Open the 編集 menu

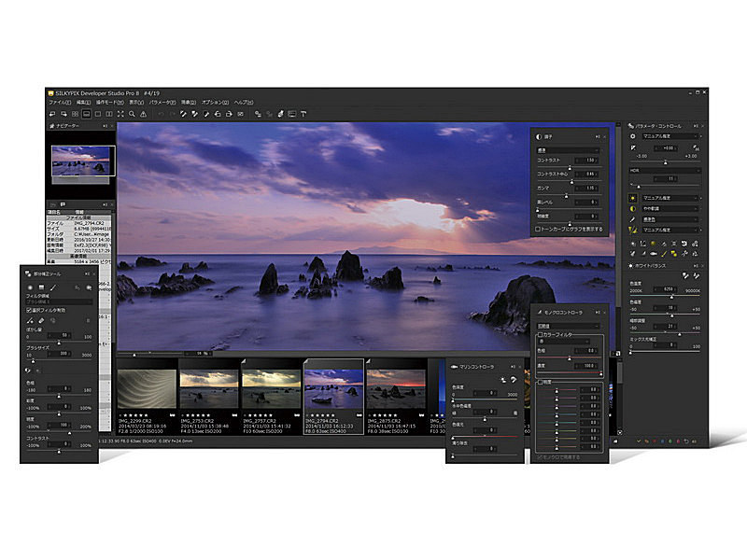(x=83, y=103)
